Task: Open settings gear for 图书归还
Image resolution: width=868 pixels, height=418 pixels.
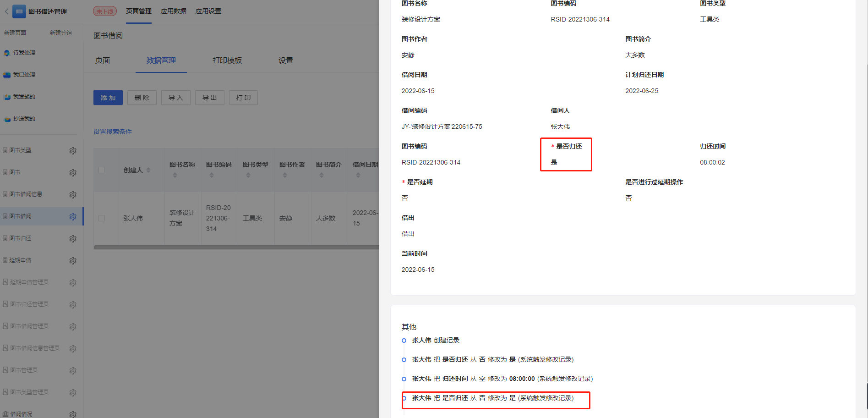Action: click(73, 239)
